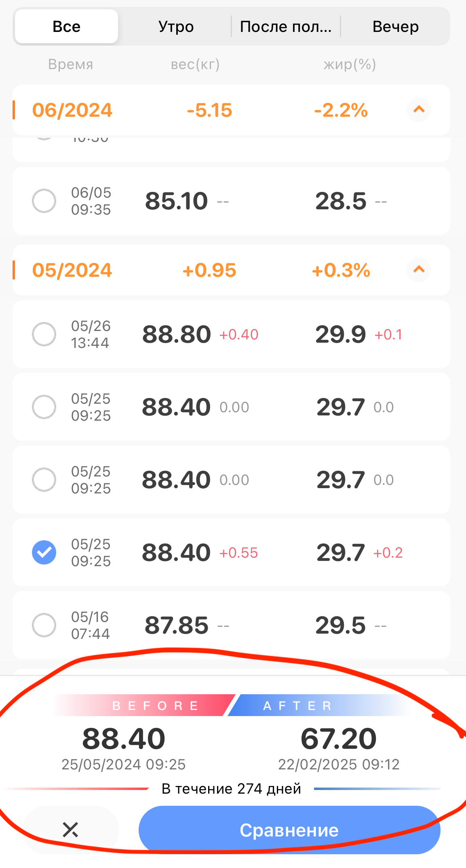
Task: Dismiss comparison with the X icon
Action: pyautogui.click(x=70, y=830)
